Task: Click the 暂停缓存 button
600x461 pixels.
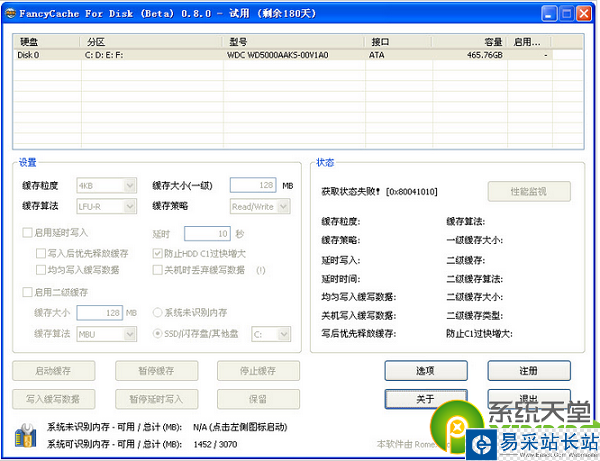Action: click(x=157, y=371)
